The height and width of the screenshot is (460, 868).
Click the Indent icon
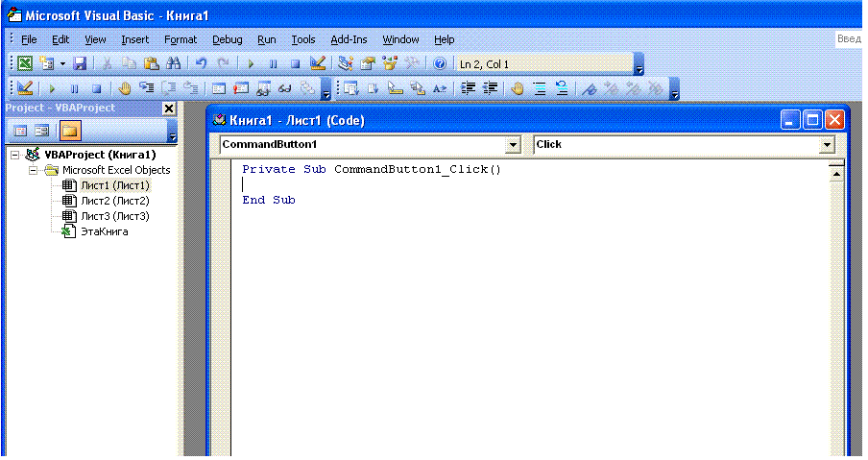coord(468,88)
